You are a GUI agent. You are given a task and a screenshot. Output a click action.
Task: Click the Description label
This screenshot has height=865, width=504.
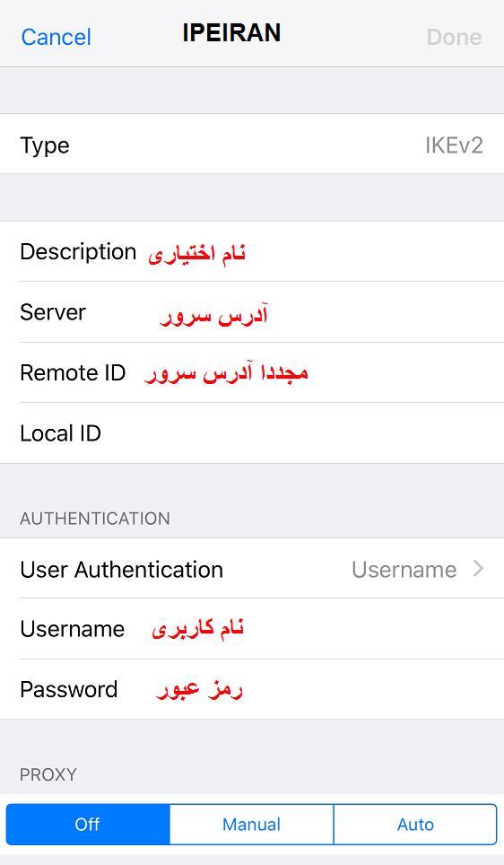tap(78, 251)
